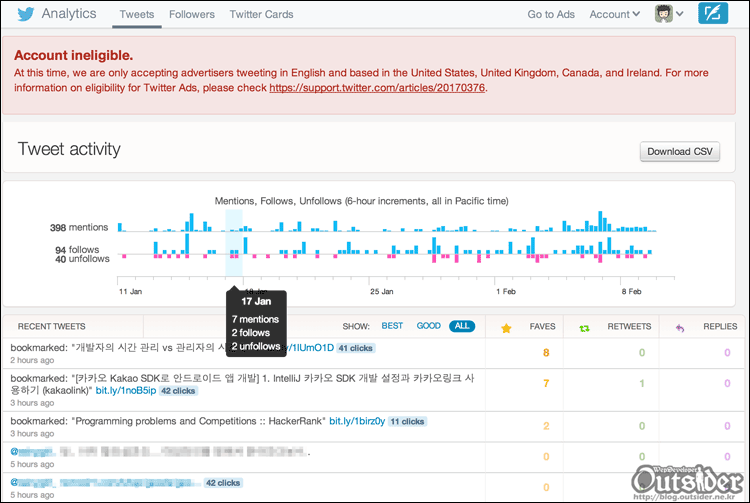Screen dimensions: 750x503
Task: Expand the Account dropdown
Action: 615,14
